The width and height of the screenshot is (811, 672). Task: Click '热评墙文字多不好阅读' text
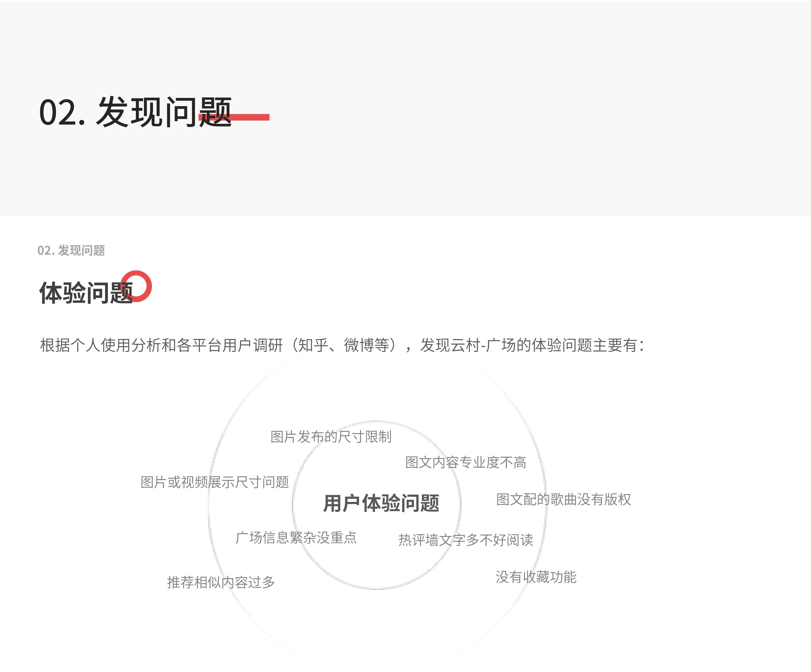[x=465, y=540]
